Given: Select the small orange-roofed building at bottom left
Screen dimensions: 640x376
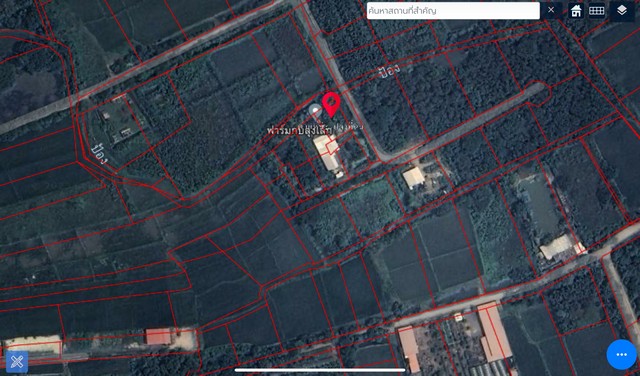Looking at the screenshot, I should [x=158, y=337].
